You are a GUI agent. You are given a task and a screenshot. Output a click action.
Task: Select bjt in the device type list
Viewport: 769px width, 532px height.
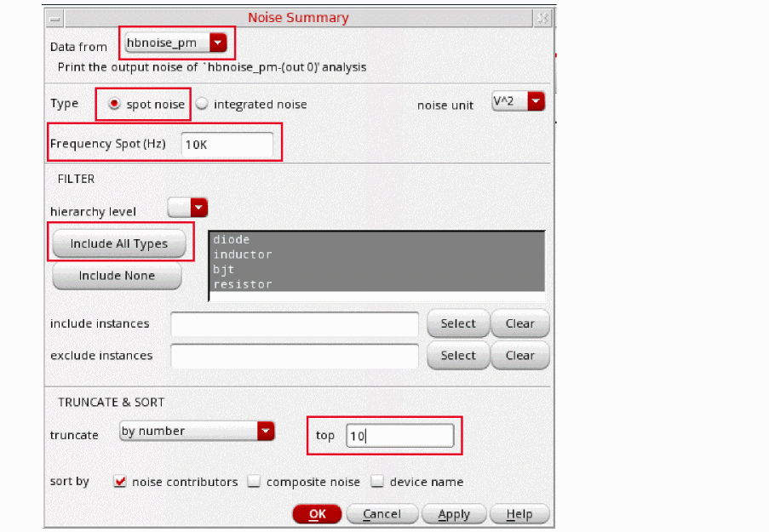tap(376, 269)
